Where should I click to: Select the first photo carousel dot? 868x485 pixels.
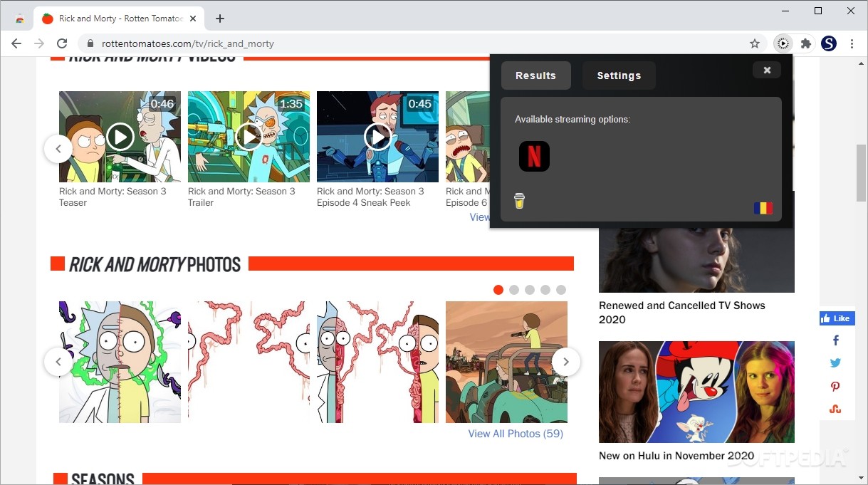tap(498, 290)
